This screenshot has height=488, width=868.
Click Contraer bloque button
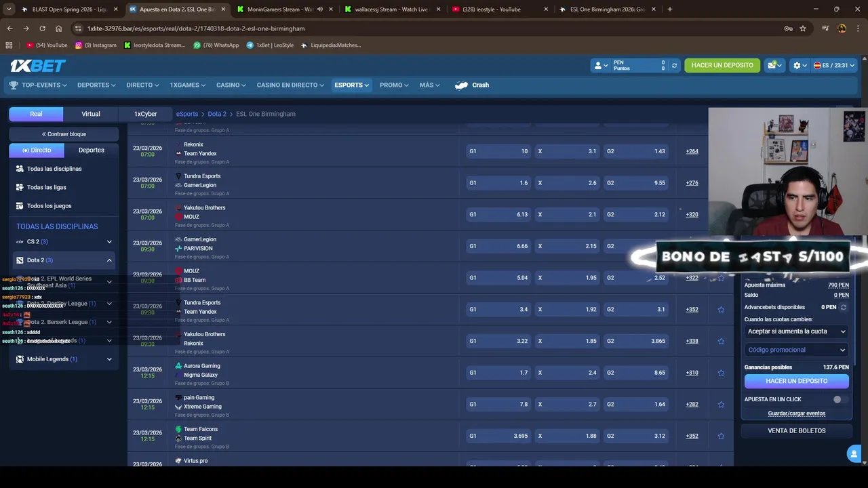64,134
